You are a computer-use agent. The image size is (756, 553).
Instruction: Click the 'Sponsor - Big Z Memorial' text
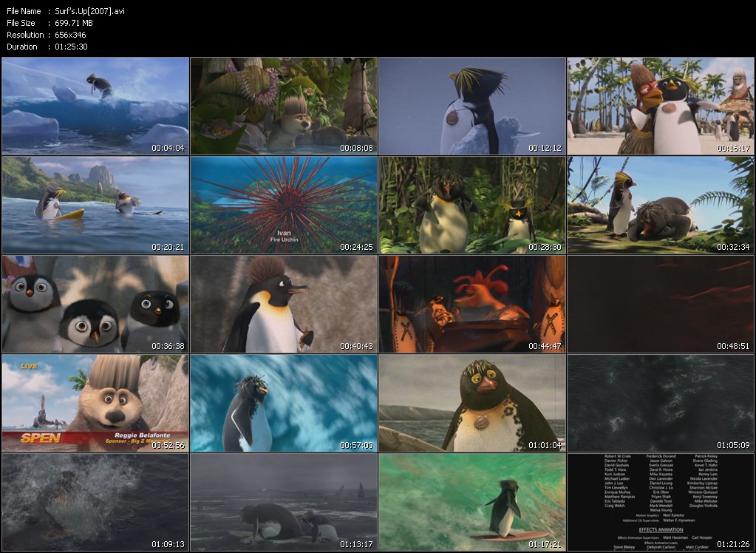(138, 441)
